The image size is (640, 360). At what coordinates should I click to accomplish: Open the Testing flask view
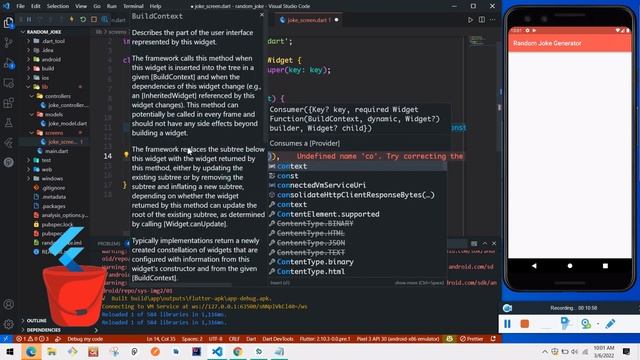[x=8, y=122]
